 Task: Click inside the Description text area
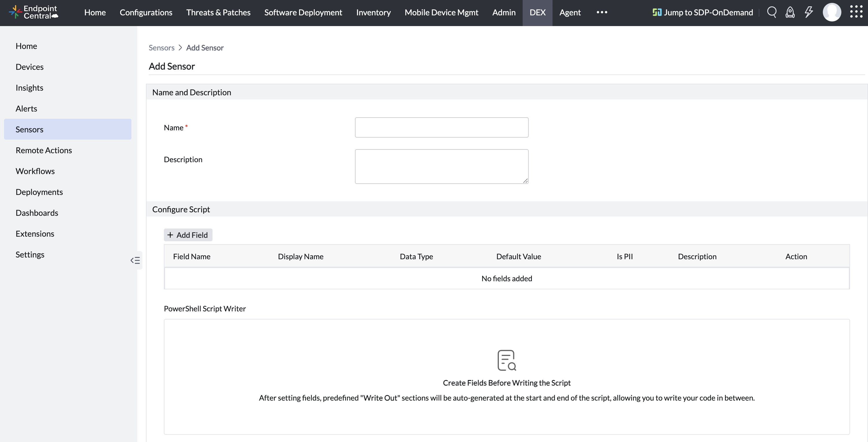point(442,166)
